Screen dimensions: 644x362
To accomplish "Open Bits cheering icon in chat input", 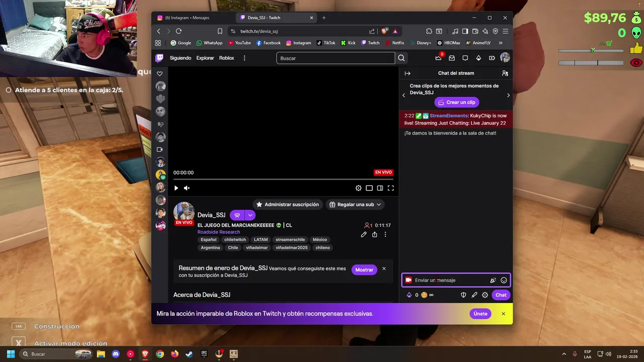I will tap(493, 280).
